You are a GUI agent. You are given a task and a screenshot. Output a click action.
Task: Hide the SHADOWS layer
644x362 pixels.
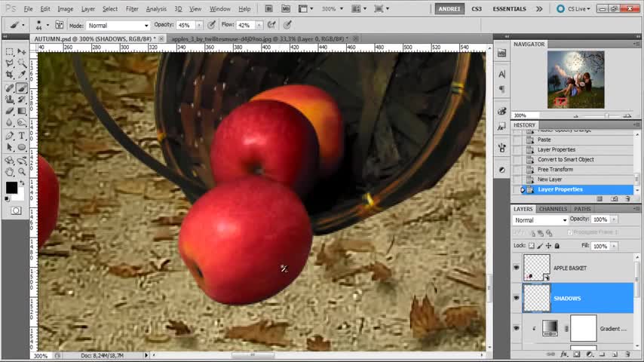click(517, 298)
